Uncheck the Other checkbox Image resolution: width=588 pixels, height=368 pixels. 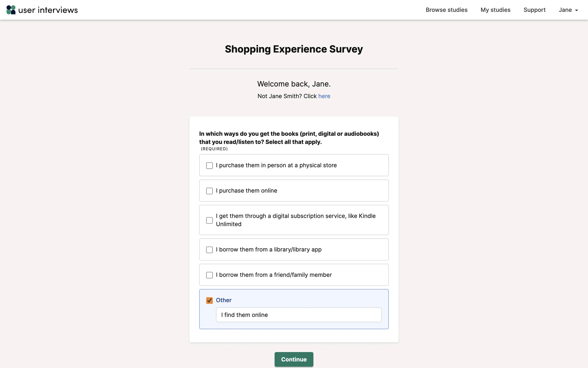tap(209, 301)
